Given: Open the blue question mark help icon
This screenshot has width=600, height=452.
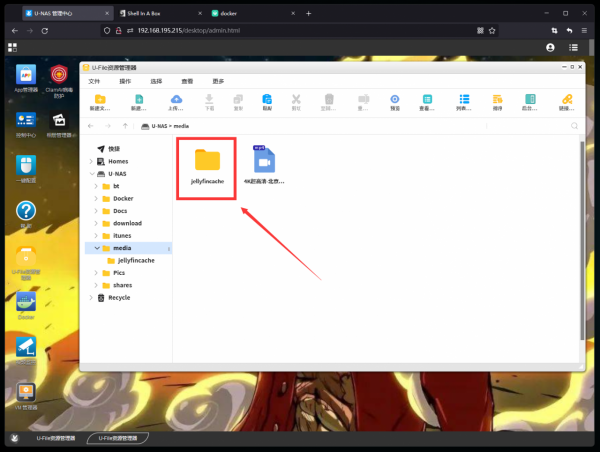Looking at the screenshot, I should [x=26, y=212].
